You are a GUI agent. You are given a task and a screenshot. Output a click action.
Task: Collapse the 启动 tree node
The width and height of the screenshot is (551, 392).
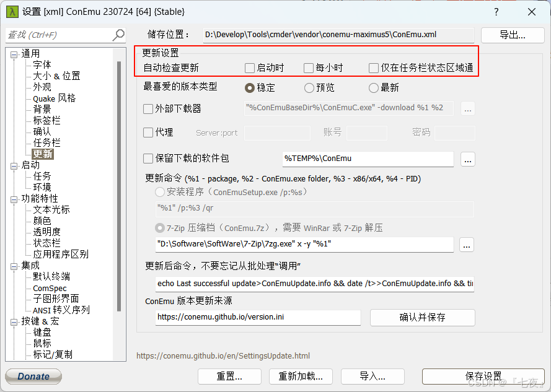14,166
